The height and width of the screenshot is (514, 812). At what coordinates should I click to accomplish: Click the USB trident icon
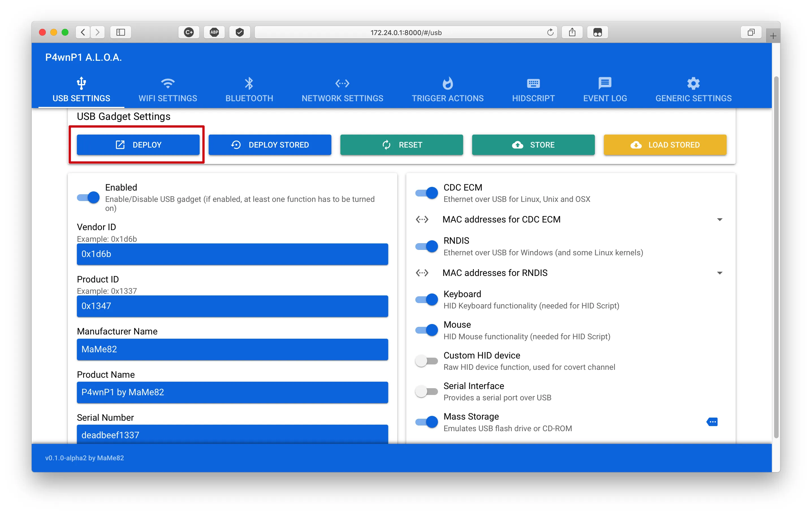pos(81,83)
